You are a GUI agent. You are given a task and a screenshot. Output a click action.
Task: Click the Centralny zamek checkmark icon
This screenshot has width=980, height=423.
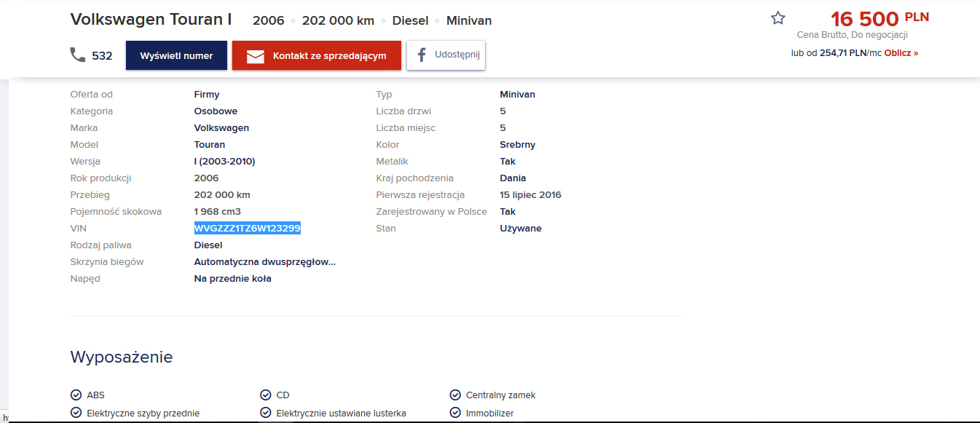455,395
